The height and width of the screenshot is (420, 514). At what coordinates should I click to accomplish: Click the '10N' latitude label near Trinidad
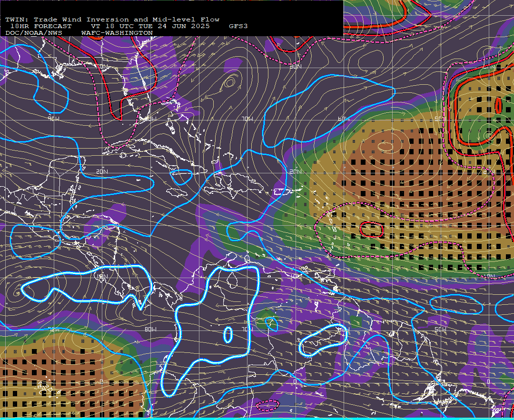click(296, 276)
